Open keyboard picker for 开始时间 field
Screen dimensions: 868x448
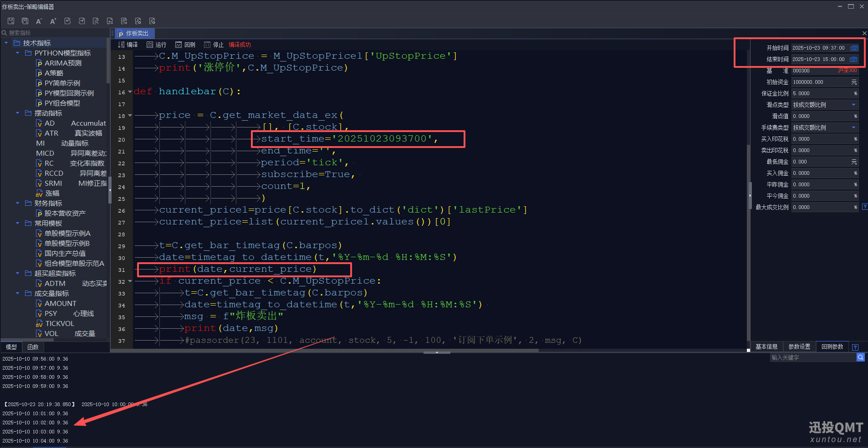(854, 48)
